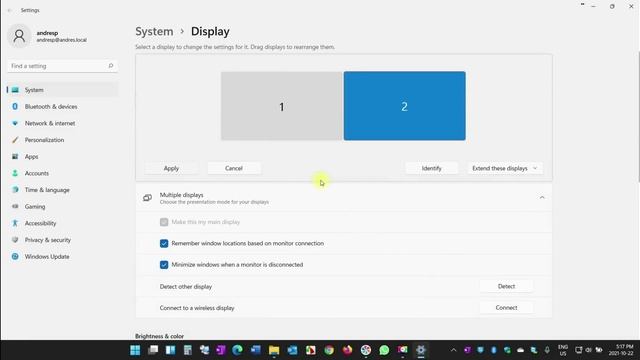This screenshot has width=640, height=360.
Task: Click the back arrow in Settings title bar
Action: (x=10, y=10)
